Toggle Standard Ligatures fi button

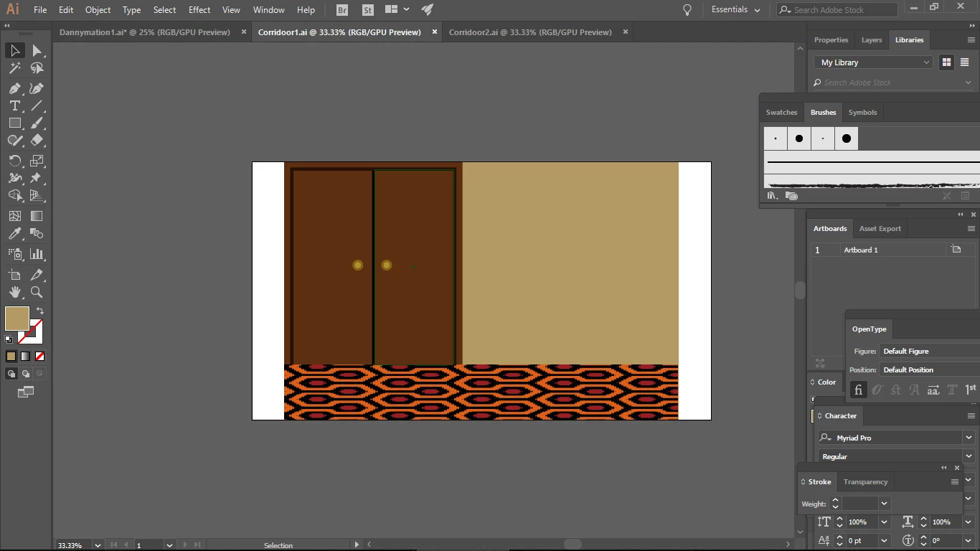tap(858, 390)
